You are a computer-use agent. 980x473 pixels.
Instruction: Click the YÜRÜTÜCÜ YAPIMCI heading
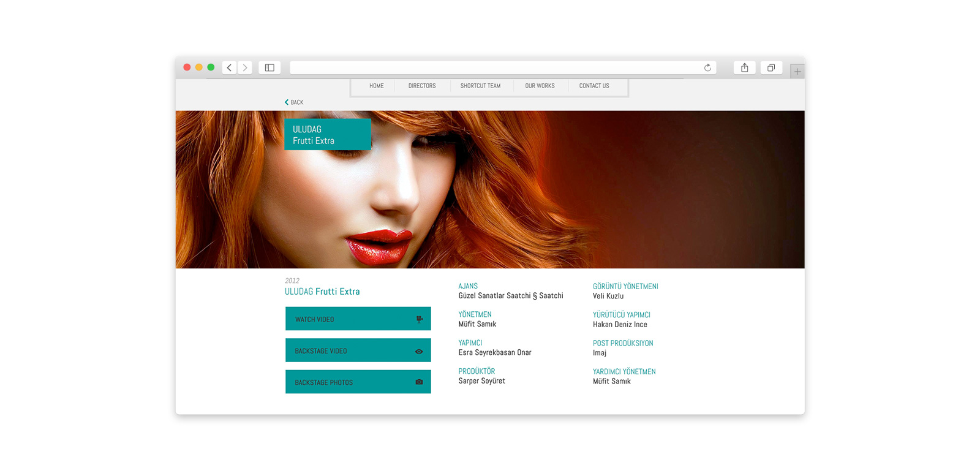(622, 314)
